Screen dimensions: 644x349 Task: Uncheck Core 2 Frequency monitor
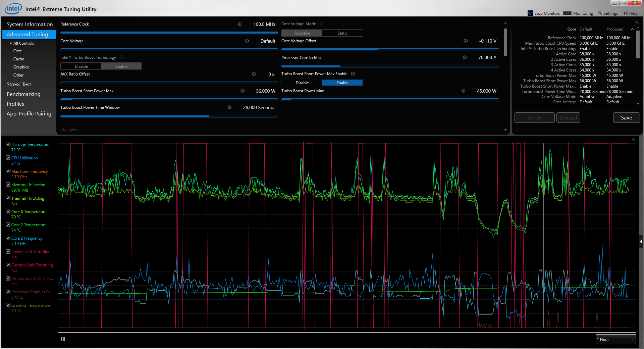8,238
